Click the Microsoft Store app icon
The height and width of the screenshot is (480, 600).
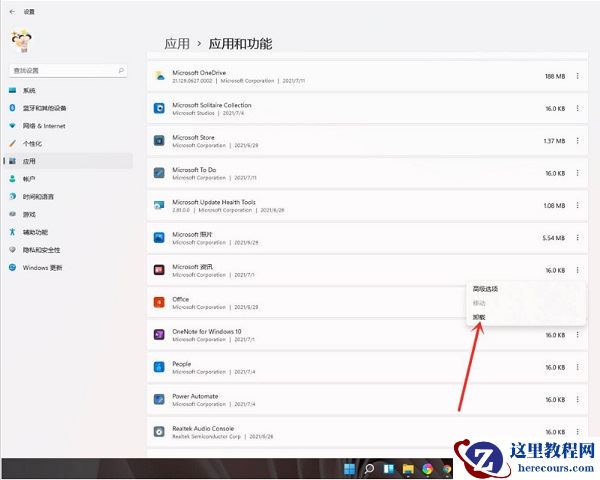(x=159, y=140)
